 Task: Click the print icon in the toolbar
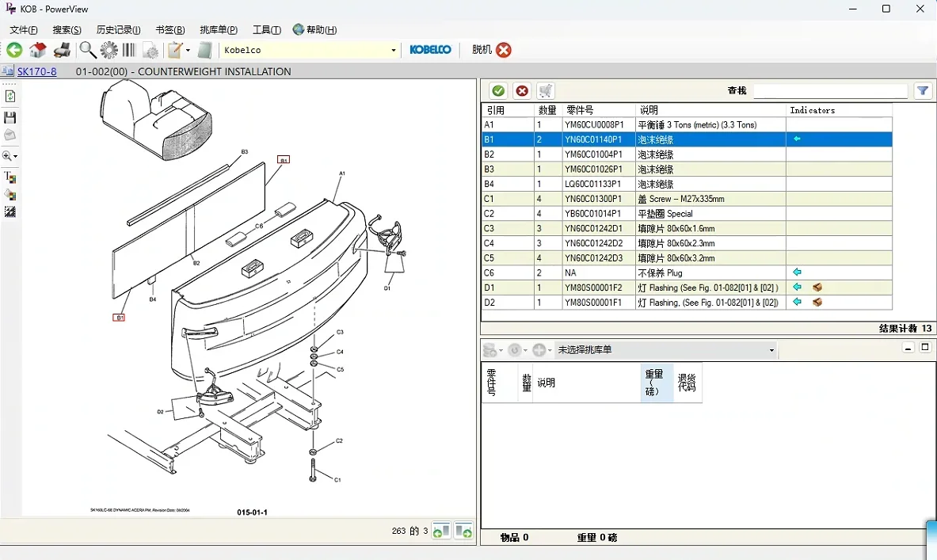(x=62, y=50)
